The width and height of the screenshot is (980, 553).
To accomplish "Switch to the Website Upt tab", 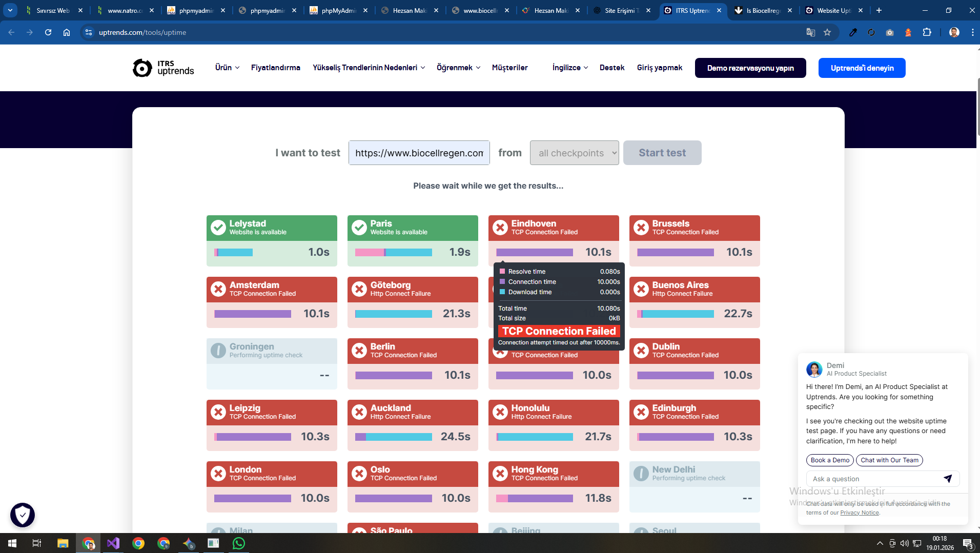I will (834, 10).
